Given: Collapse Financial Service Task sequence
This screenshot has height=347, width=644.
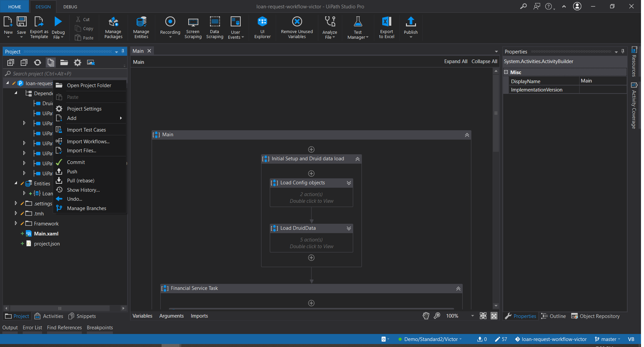Looking at the screenshot, I should (458, 289).
